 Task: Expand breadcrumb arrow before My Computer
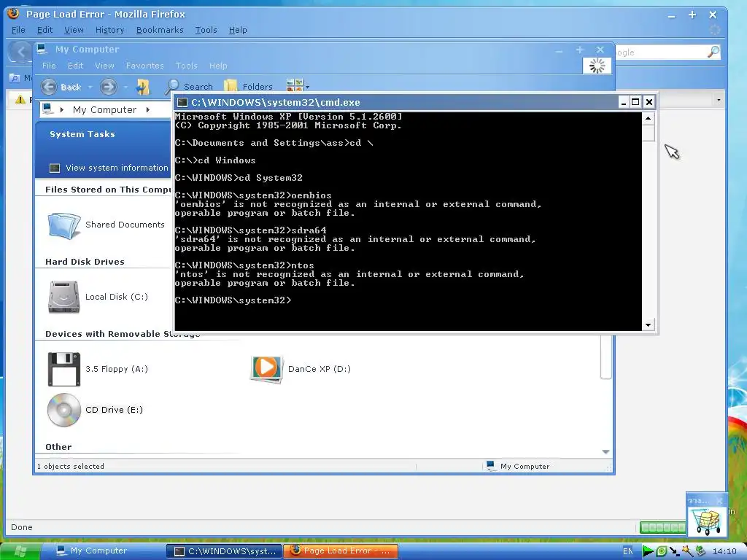[x=62, y=109]
